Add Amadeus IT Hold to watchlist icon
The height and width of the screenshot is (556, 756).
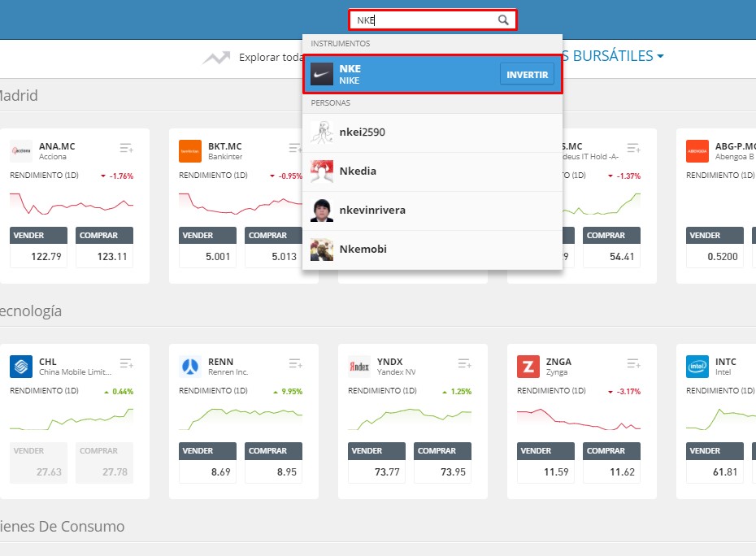point(633,148)
